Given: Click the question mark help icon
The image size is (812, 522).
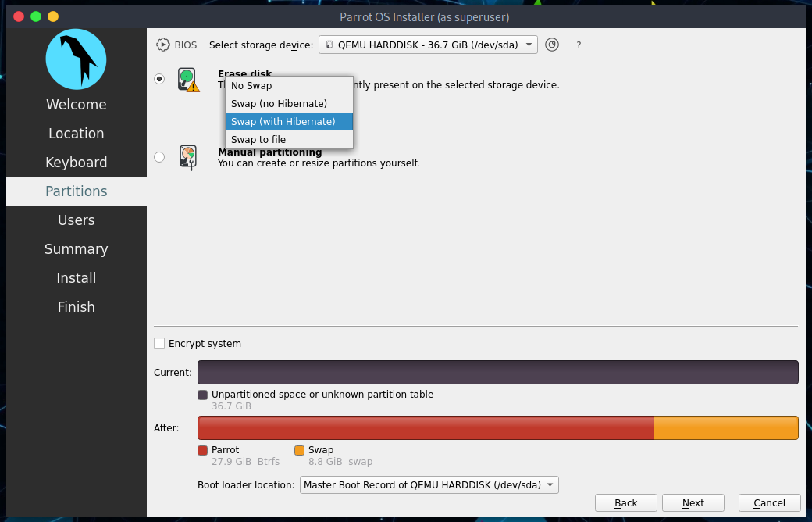Looking at the screenshot, I should point(579,45).
